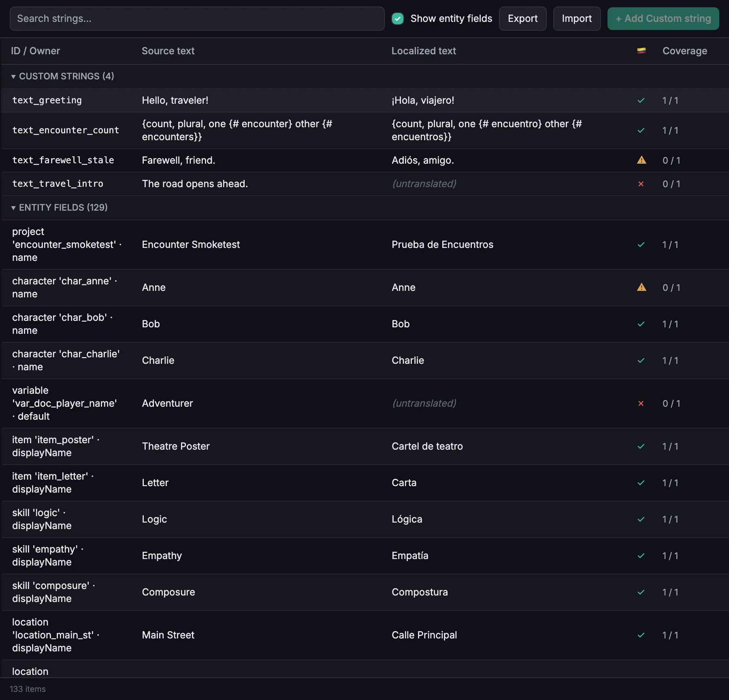The height and width of the screenshot is (700, 729).
Task: Click the checkmark icon for char_bob name
Action: 641,324
